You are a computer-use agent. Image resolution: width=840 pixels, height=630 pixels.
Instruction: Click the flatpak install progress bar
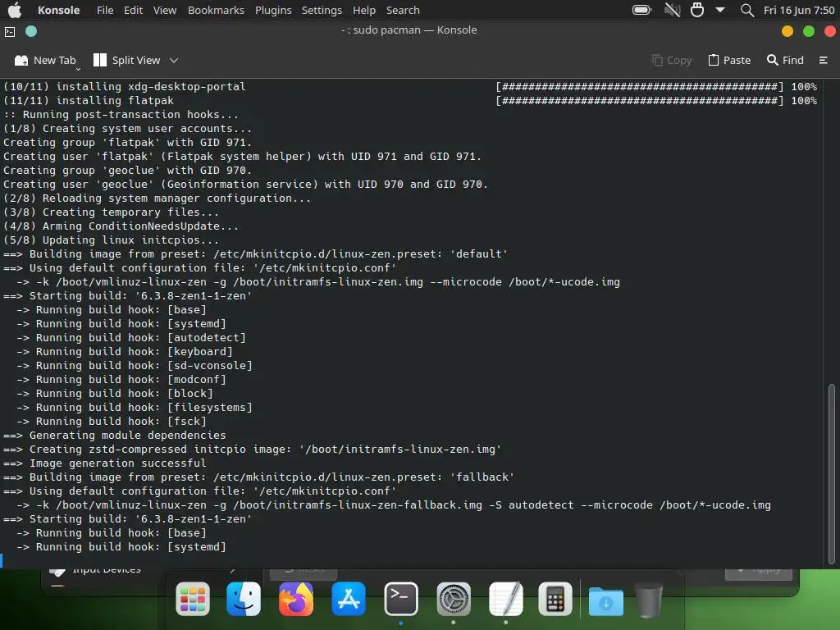click(640, 100)
